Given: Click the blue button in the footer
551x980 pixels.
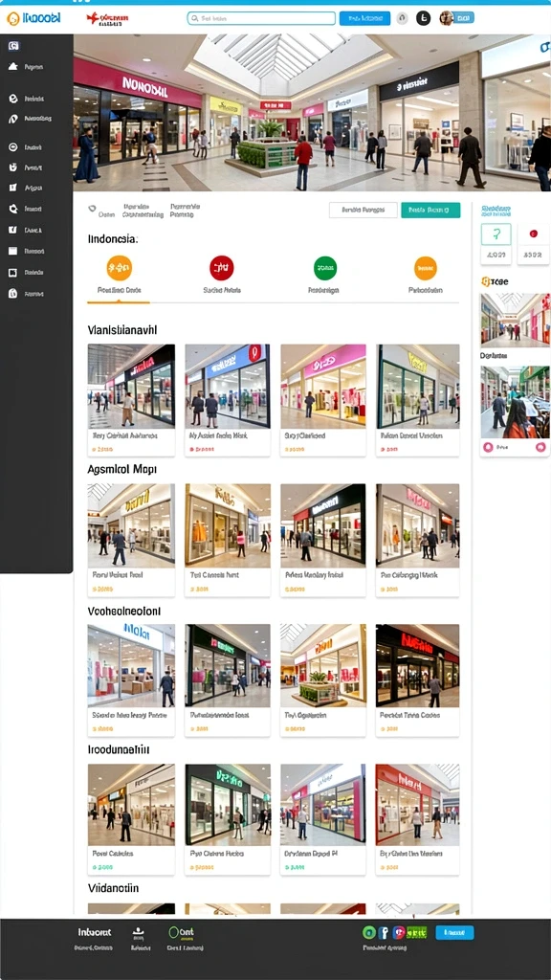Looking at the screenshot, I should coord(453,932).
